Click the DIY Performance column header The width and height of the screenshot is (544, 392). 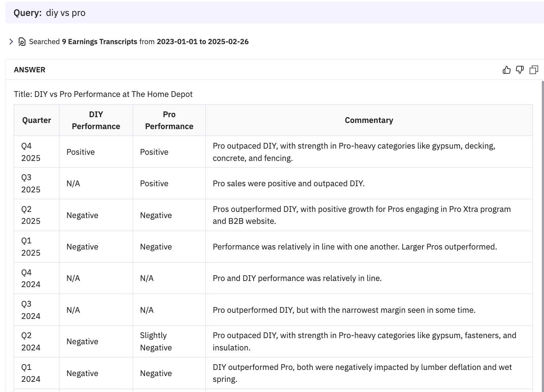coord(96,120)
